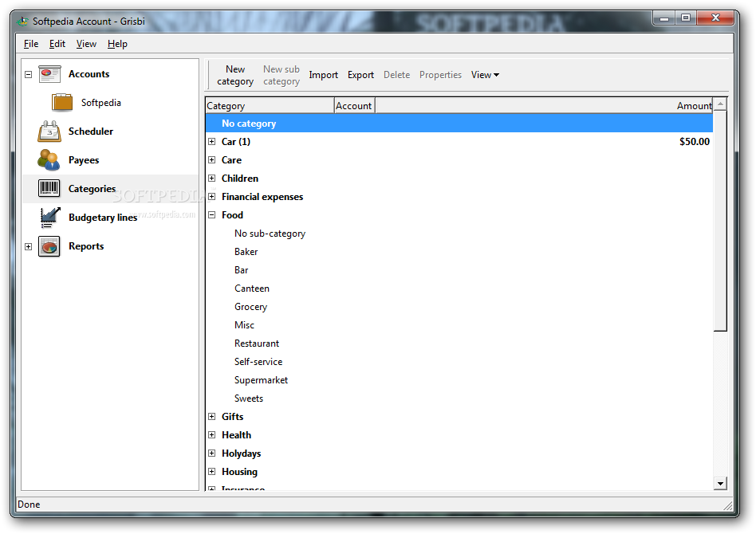Click the Grisbi title bar app icon
Screen dimensions: 756x534
click(22, 22)
